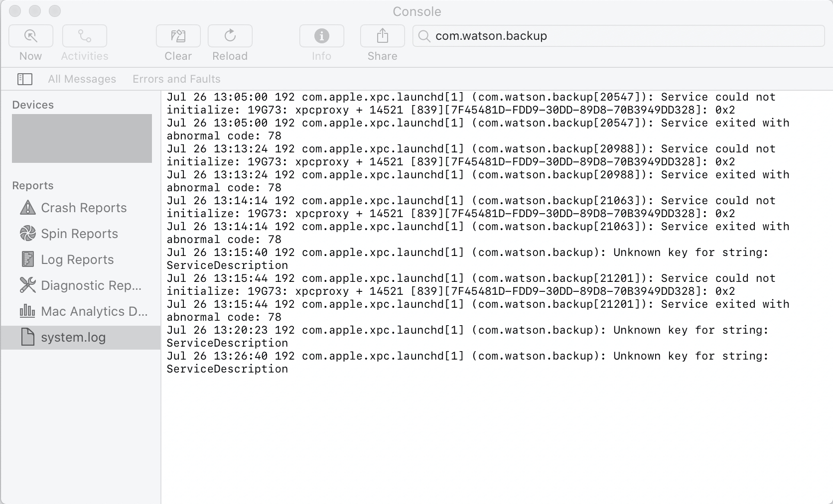
Task: Select the device thumbnail under Devices
Action: [x=81, y=138]
